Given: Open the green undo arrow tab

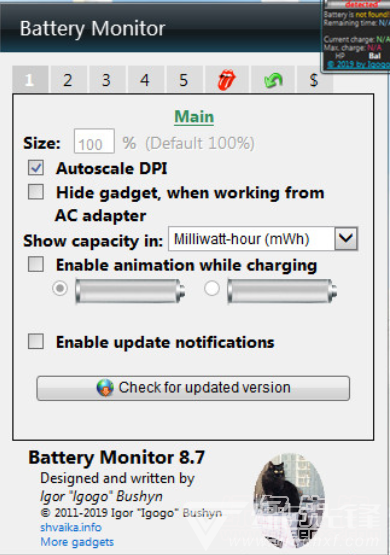Looking at the screenshot, I should pyautogui.click(x=273, y=80).
